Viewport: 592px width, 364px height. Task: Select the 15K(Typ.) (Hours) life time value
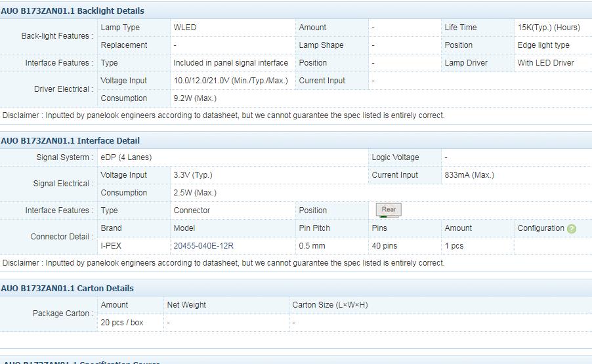pyautogui.click(x=549, y=28)
